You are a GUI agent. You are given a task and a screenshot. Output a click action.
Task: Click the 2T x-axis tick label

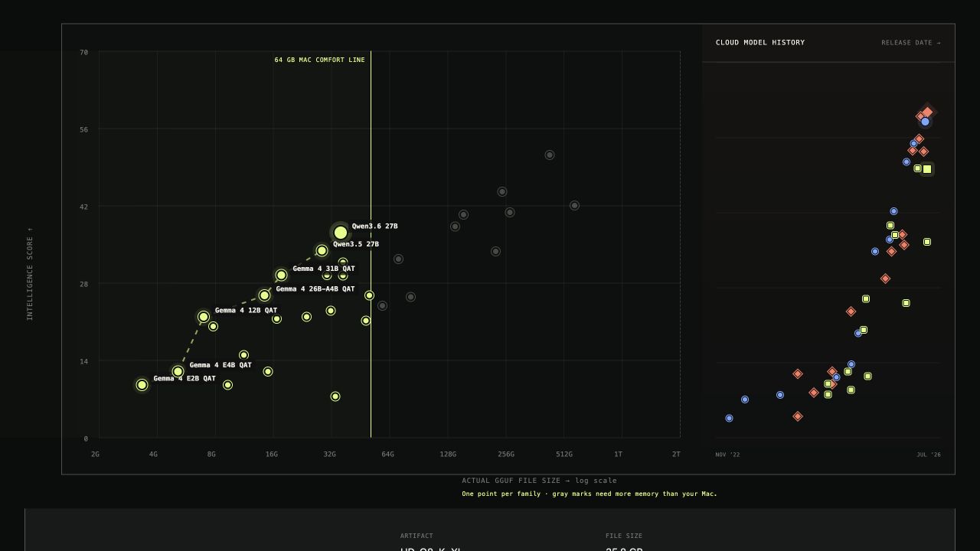[676, 455]
